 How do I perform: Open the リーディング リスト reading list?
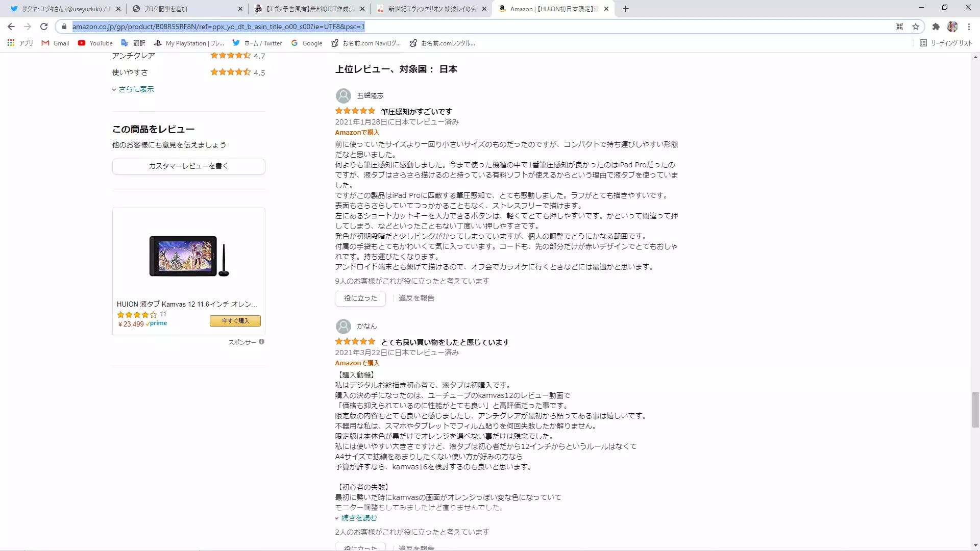pyautogui.click(x=946, y=43)
